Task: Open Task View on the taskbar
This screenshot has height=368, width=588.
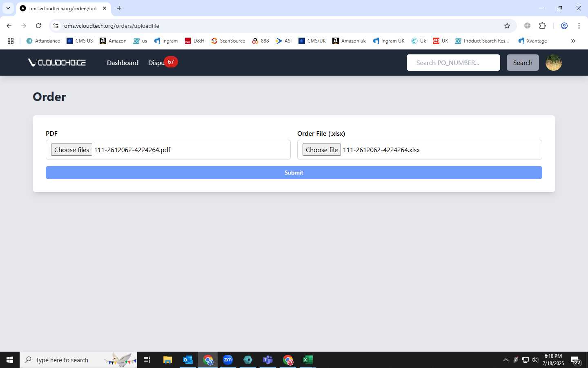Action: 147,360
